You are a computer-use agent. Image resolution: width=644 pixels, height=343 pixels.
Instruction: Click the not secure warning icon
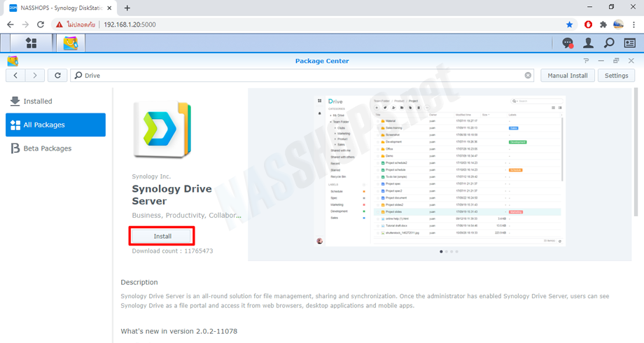59,24
